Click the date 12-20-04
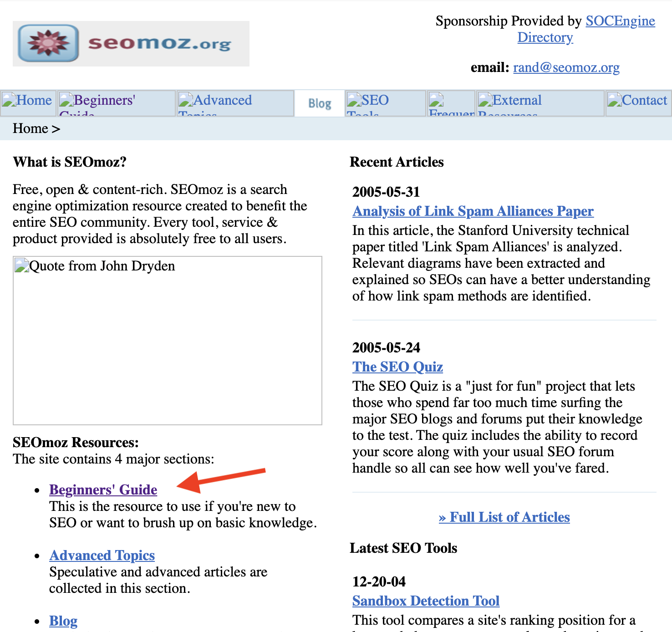This screenshot has height=632, width=672. (x=379, y=581)
